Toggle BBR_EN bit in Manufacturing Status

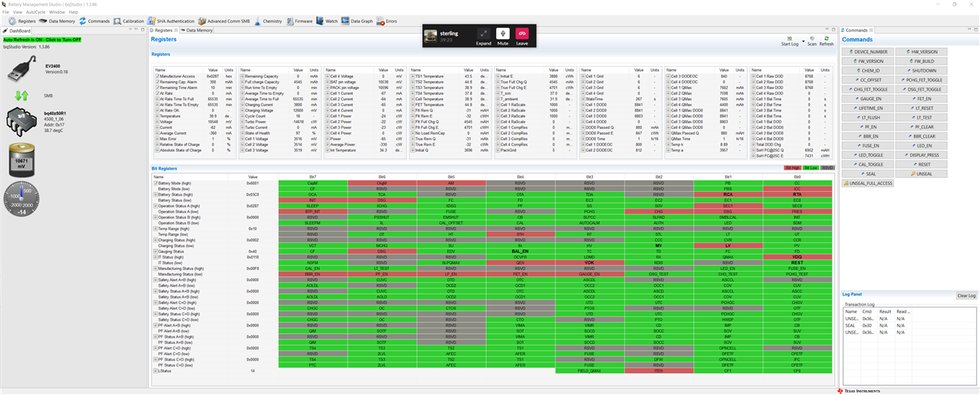click(x=312, y=273)
